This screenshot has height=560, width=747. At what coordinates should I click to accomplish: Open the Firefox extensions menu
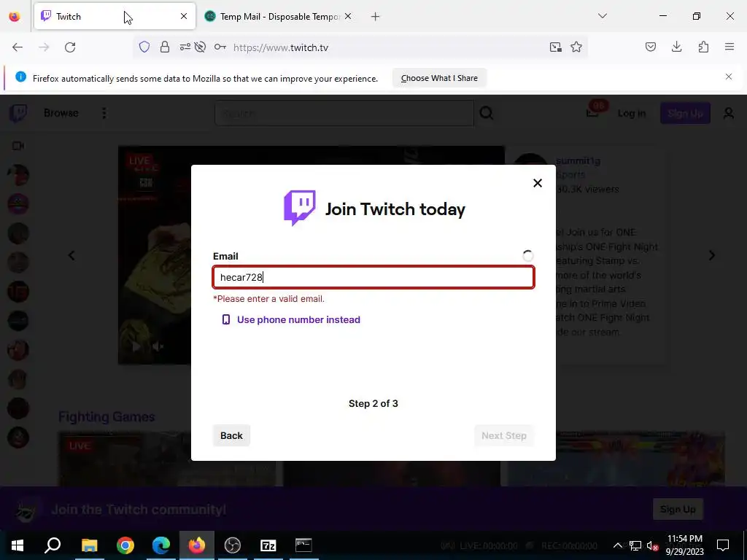[703, 47]
